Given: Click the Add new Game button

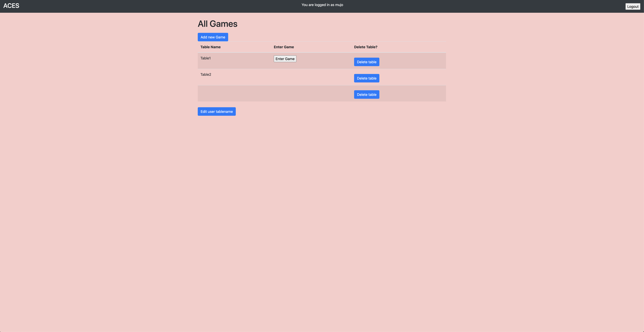Looking at the screenshot, I should (x=213, y=37).
